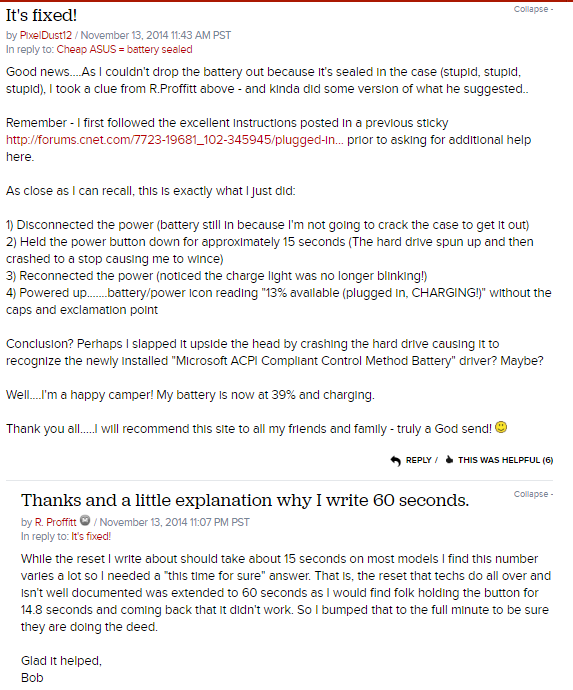
Task: Click the "Glad it helped, Bob" signature
Action: (x=61, y=669)
